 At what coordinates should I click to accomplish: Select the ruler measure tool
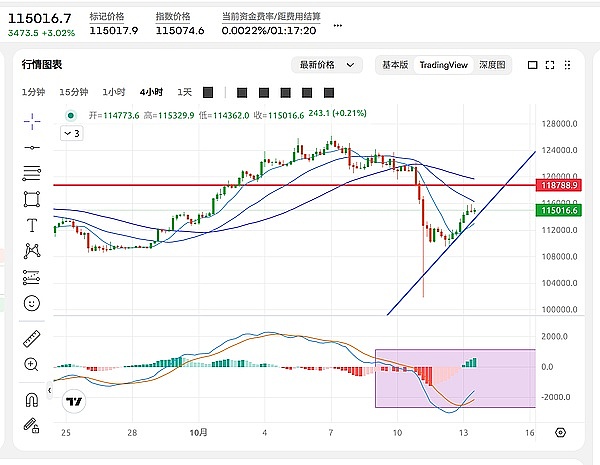pos(32,339)
